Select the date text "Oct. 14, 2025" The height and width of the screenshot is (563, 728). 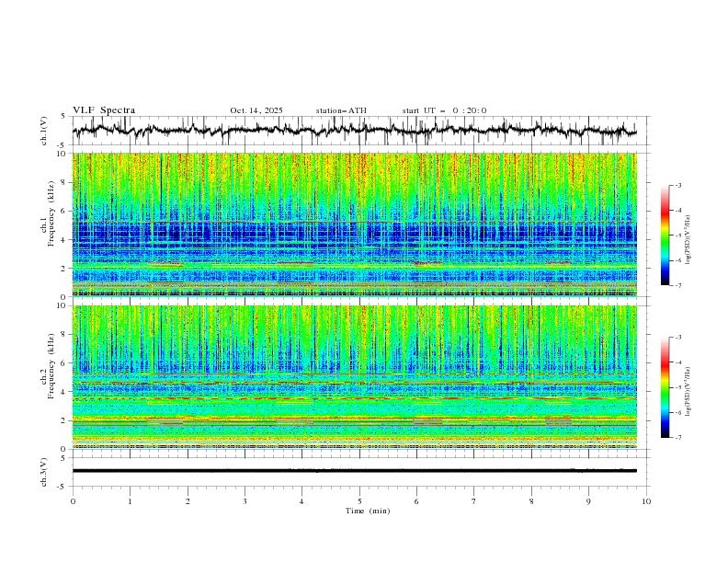pyautogui.click(x=256, y=110)
